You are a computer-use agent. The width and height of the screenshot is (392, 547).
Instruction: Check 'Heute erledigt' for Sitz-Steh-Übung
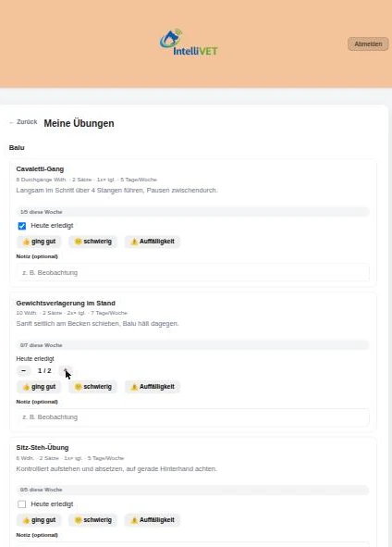(x=22, y=504)
